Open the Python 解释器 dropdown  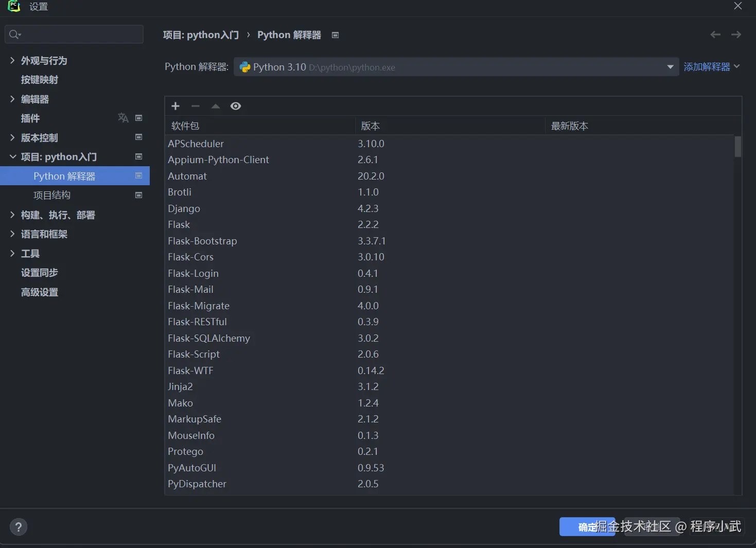tap(456, 67)
